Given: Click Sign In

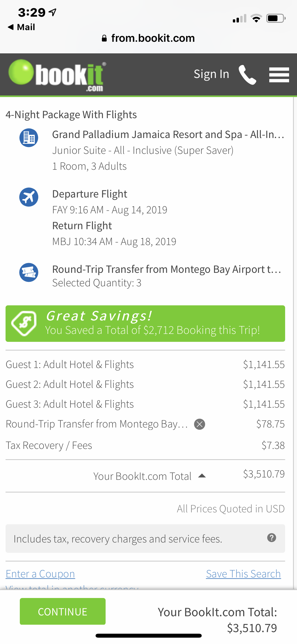Looking at the screenshot, I should tap(211, 74).
